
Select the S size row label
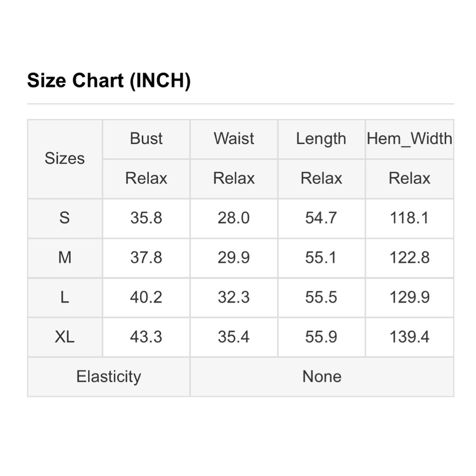[65, 218]
